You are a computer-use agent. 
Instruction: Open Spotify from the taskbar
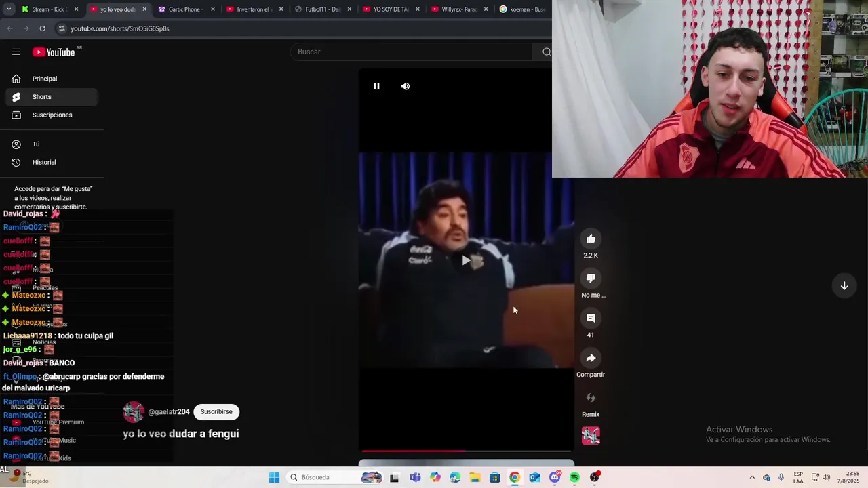[x=574, y=477]
